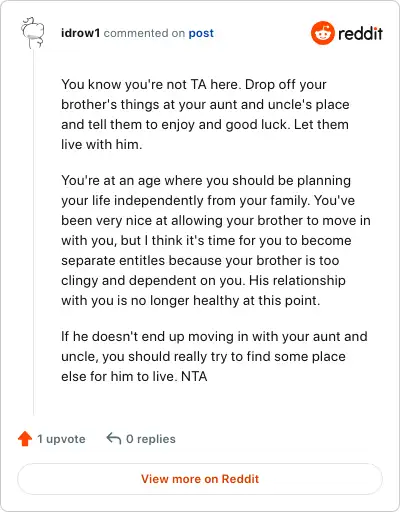This screenshot has width=400, height=512.
Task: Click the line "live with him."
Action: pyautogui.click(x=102, y=144)
